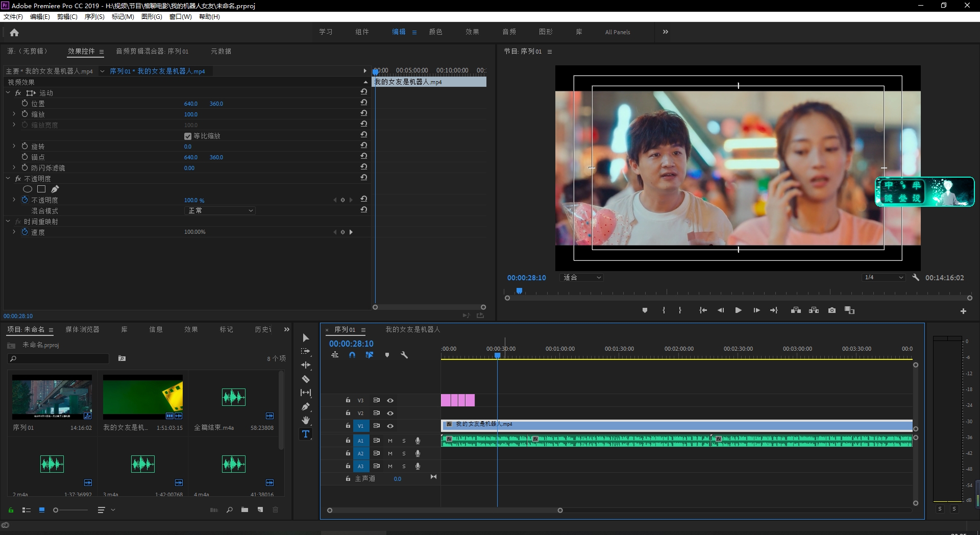Click the Comparison View icon

point(850,310)
